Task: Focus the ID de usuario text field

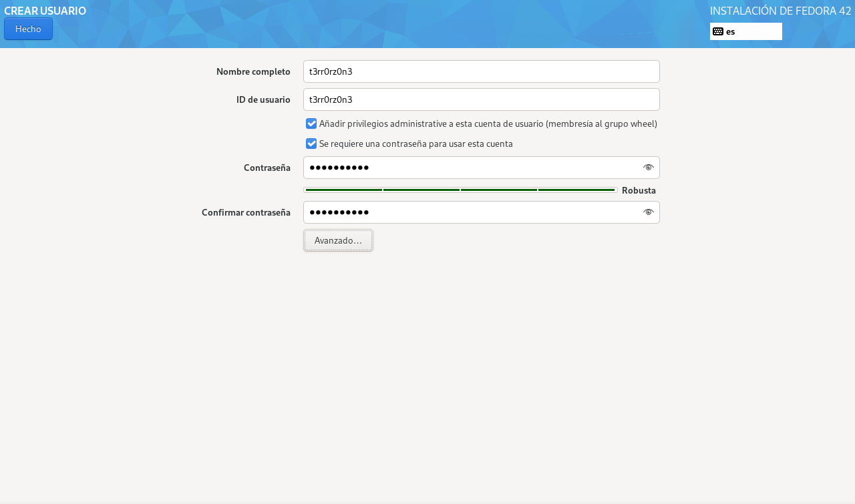Action: [481, 99]
